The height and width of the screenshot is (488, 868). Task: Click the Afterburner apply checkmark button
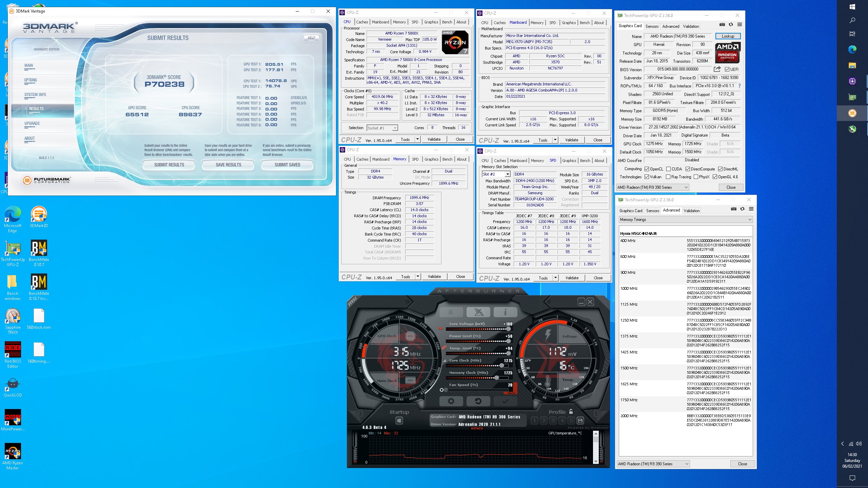click(505, 401)
